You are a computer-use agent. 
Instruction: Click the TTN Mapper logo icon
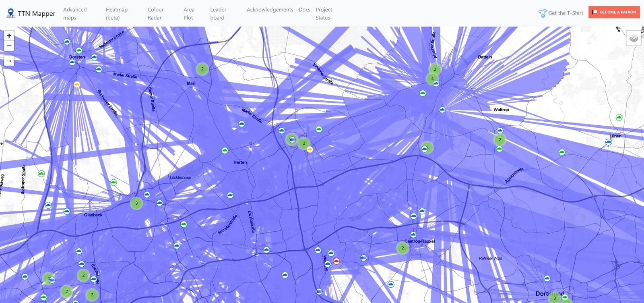tap(11, 13)
